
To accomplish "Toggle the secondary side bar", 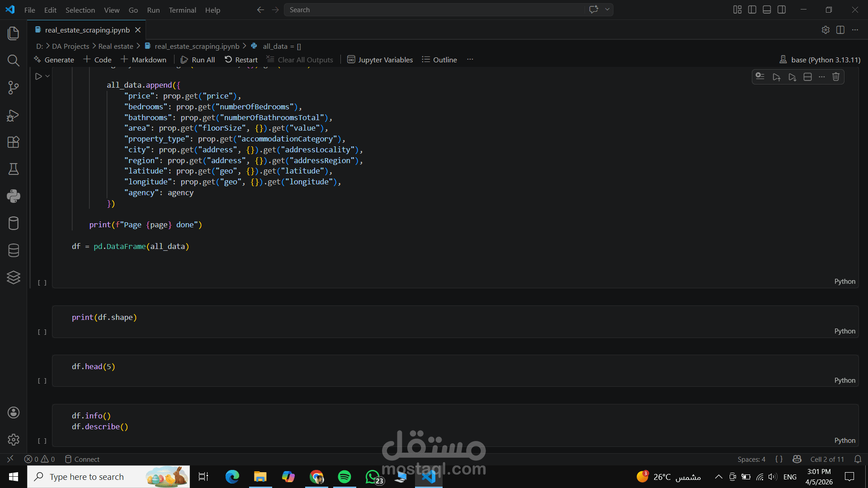I will (x=782, y=9).
